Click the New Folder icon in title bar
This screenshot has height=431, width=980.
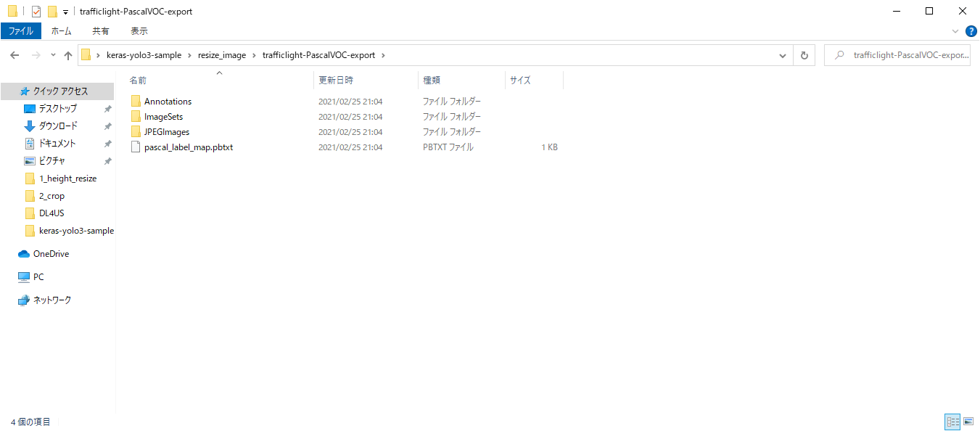[52, 12]
